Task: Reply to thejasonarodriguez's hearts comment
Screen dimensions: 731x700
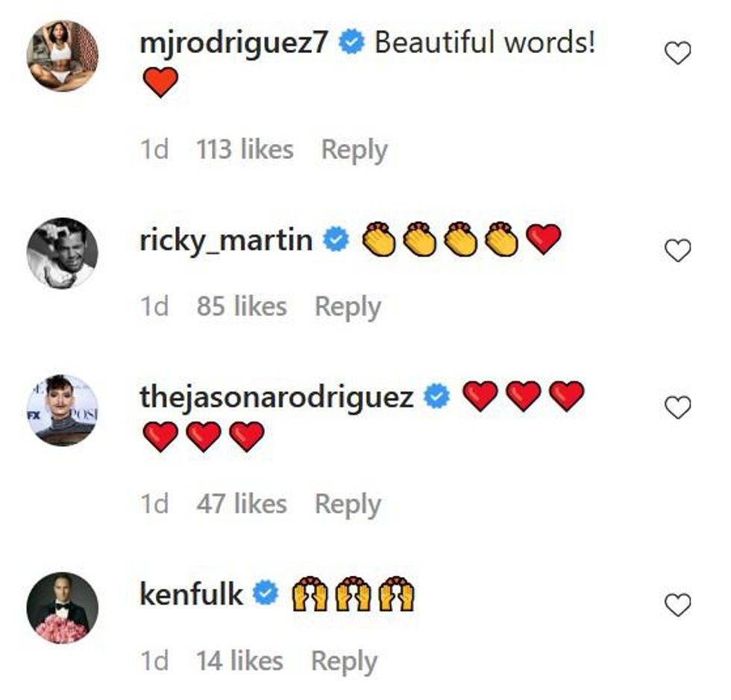Action: click(348, 504)
